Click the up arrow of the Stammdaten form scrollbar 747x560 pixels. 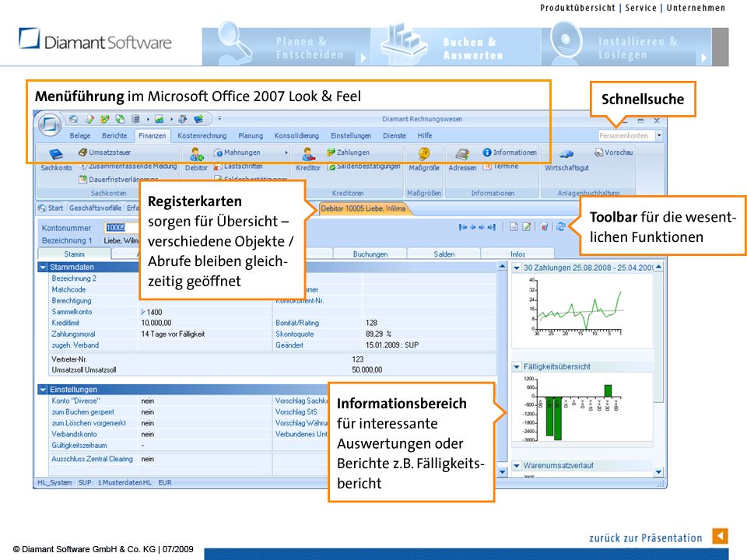(x=502, y=267)
